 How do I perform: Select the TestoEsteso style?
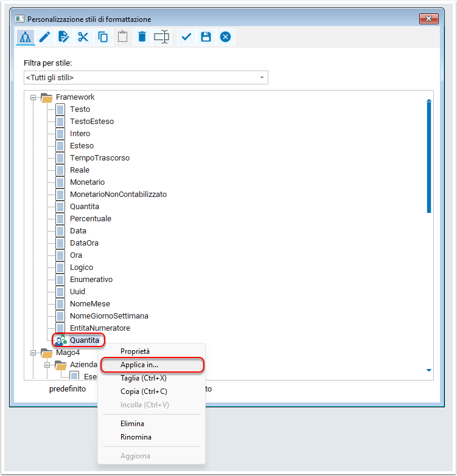92,122
